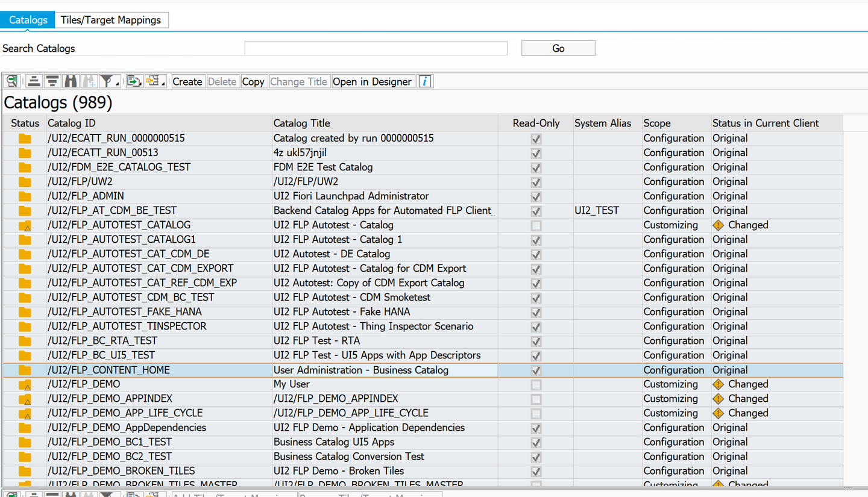Click 'UI2 Autotest: Copy of CDM Export Catalog'
The height and width of the screenshot is (497, 868).
pyautogui.click(x=369, y=283)
